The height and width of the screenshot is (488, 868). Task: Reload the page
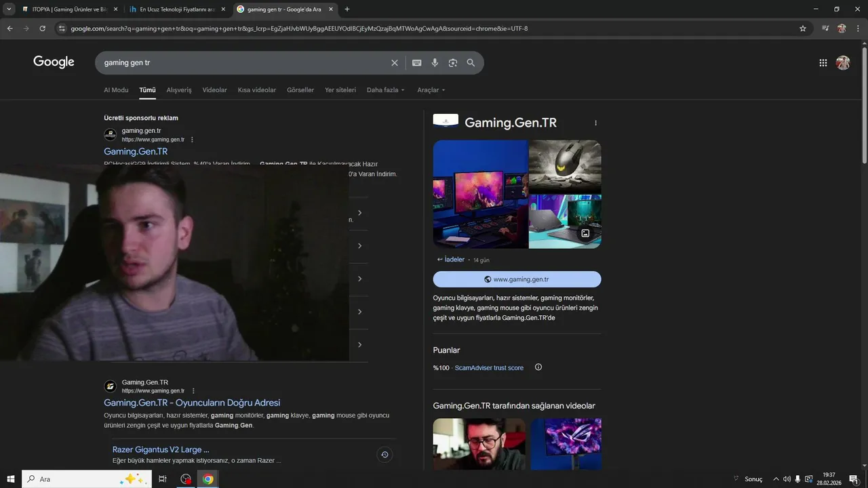(x=42, y=28)
